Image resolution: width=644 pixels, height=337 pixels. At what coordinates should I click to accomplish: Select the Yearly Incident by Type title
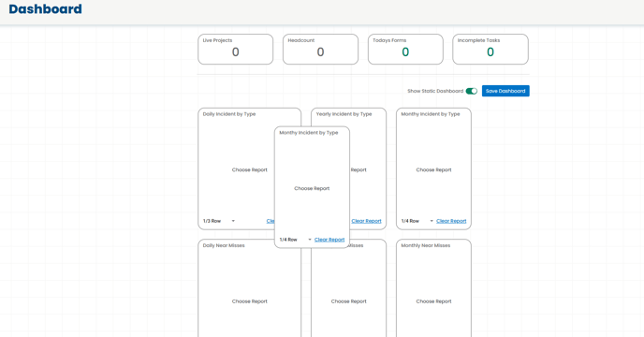click(344, 114)
